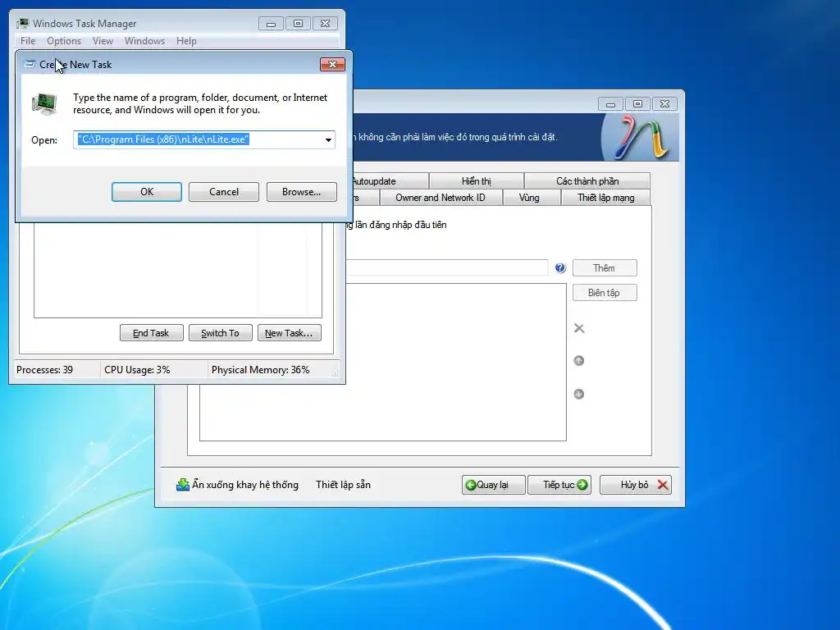Click the move-up arrow icon in nLite

(578, 361)
